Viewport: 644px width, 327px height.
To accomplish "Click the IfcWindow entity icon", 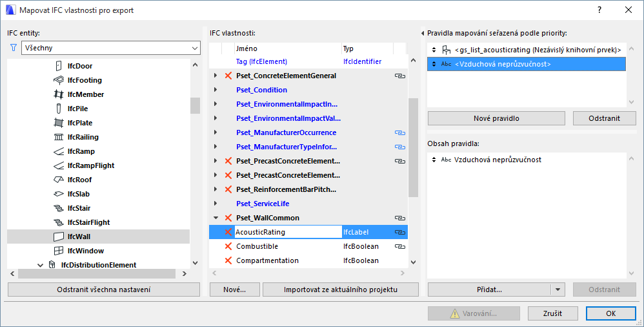I will (58, 251).
